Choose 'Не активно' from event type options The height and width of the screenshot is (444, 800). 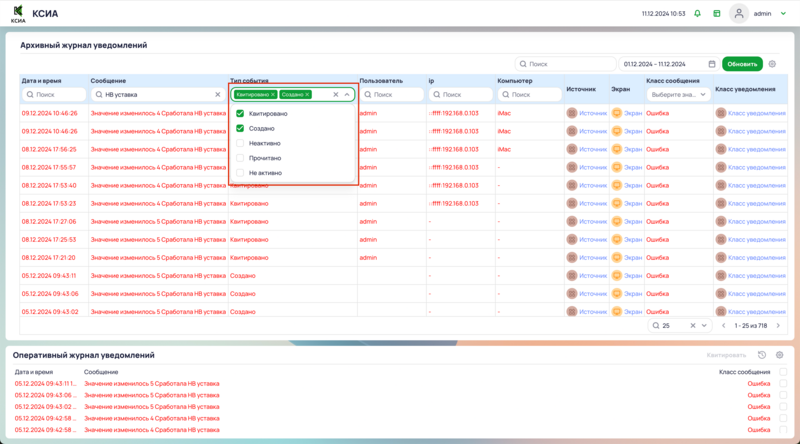coord(240,173)
